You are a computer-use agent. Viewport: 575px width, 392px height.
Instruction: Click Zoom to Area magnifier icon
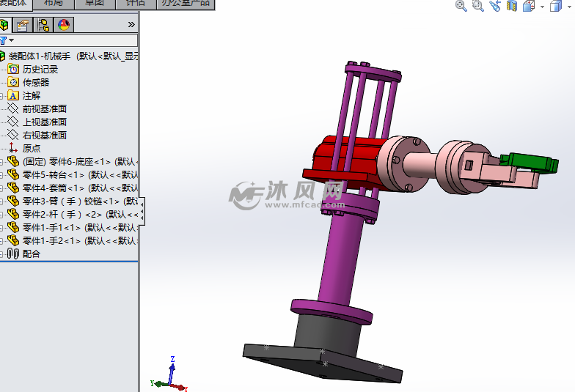(x=478, y=6)
